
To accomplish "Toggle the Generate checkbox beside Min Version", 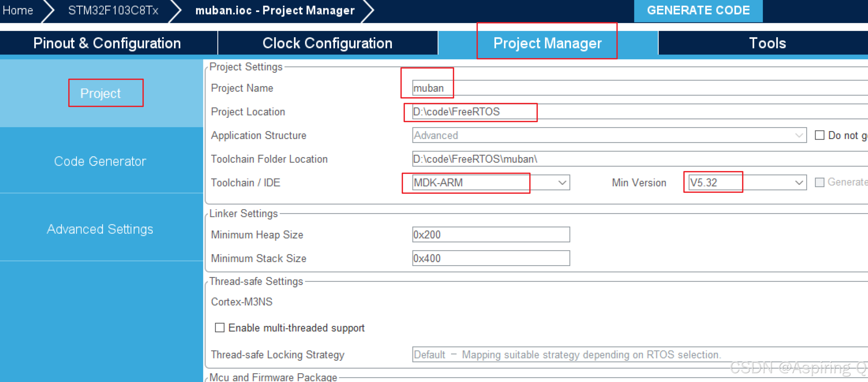I will coord(819,182).
